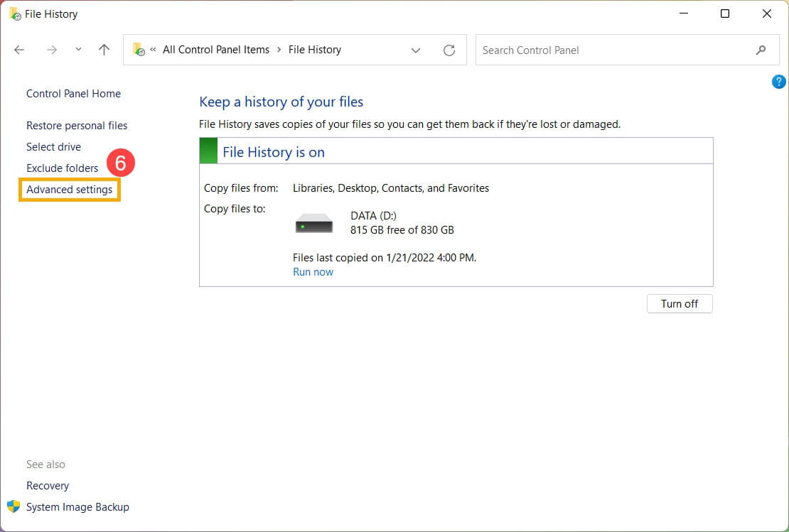Open System Image Backup

pos(77,507)
